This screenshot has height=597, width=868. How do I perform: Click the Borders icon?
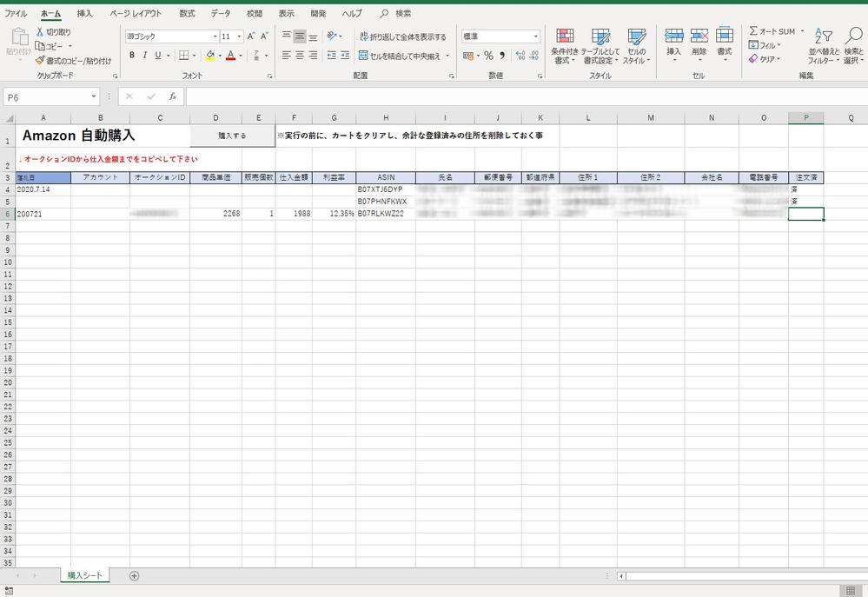point(184,56)
